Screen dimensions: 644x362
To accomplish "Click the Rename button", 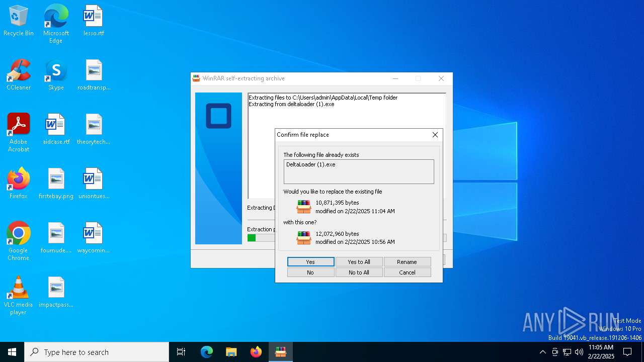I will (407, 262).
